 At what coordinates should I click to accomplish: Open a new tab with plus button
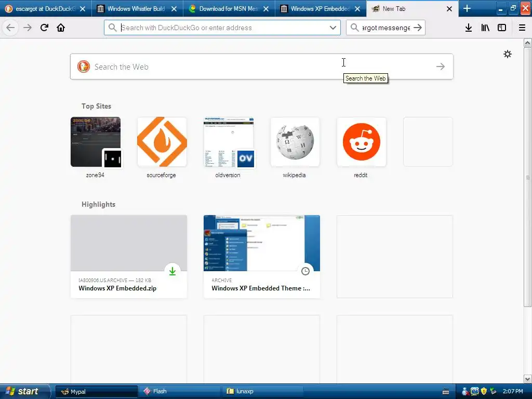(467, 8)
